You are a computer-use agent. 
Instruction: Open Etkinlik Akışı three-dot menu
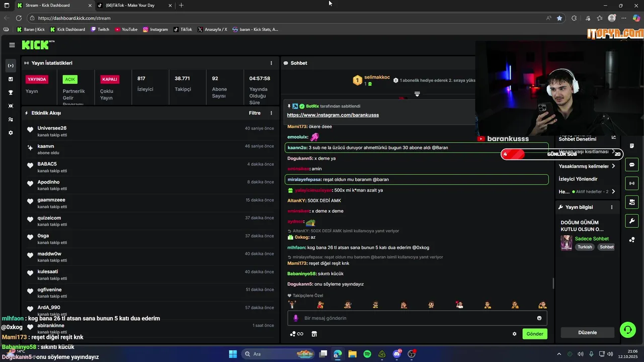click(x=271, y=113)
